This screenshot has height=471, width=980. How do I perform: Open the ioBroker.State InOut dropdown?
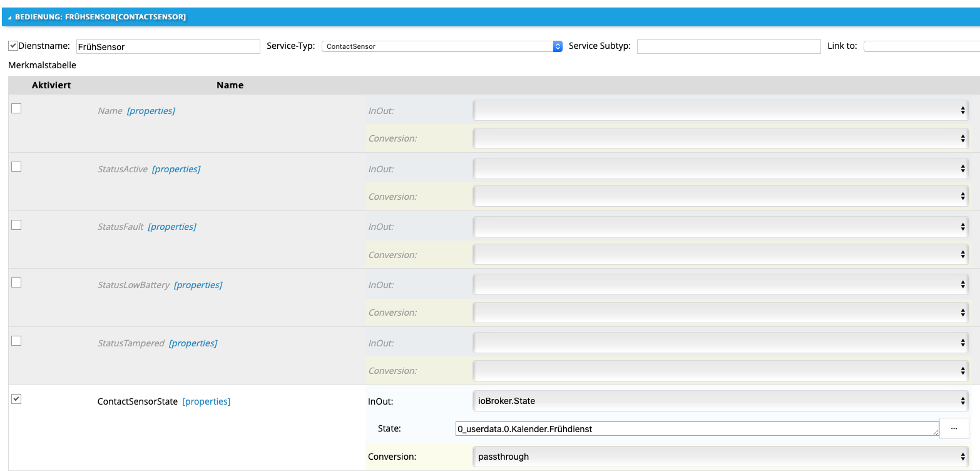pos(720,401)
